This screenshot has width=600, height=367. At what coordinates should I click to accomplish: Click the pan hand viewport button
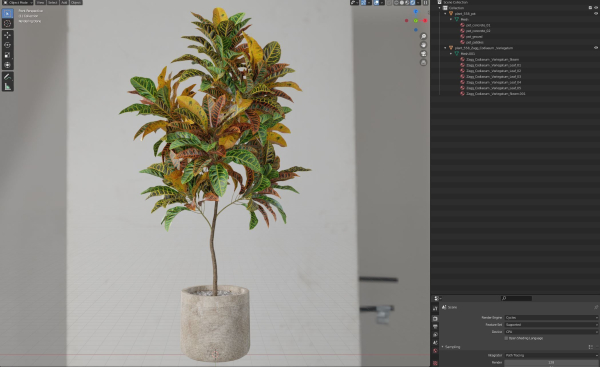point(423,45)
